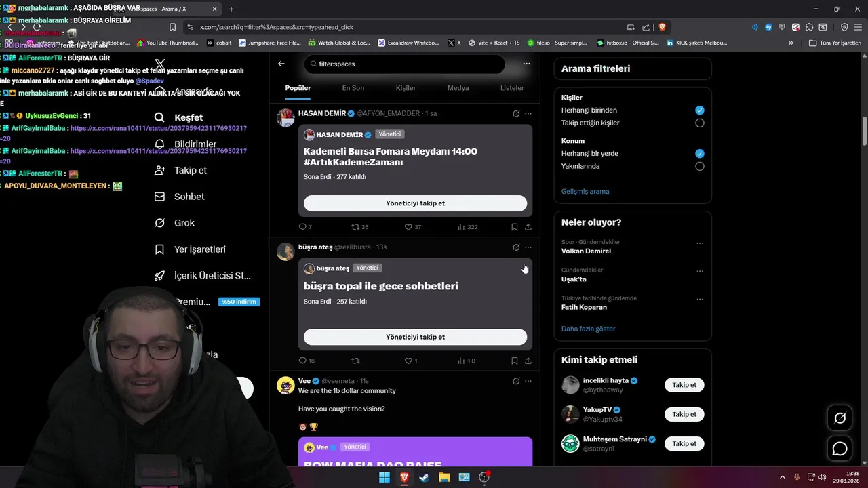Bookmark büşra ateş post
The image size is (868, 488).
click(x=515, y=361)
